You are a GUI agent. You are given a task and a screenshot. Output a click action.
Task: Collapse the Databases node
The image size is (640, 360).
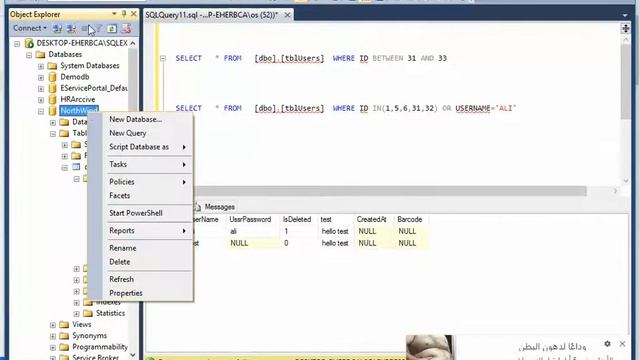tap(29, 55)
